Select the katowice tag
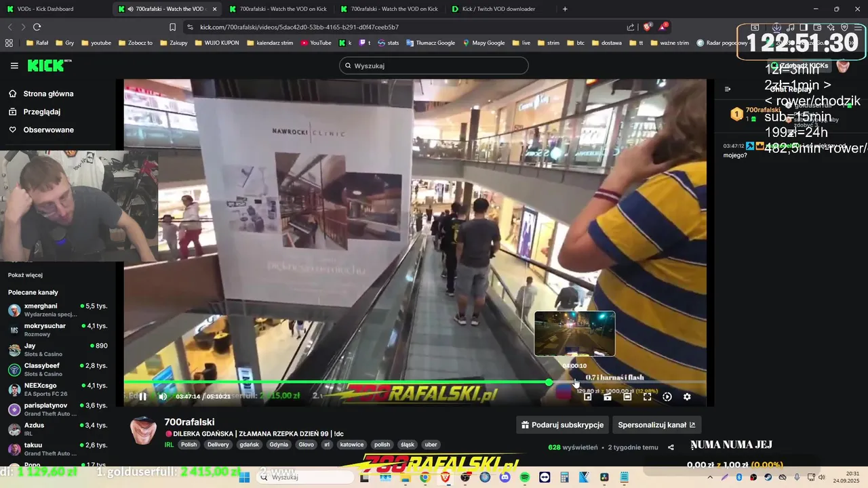Image resolution: width=868 pixels, height=488 pixels. coord(352,445)
